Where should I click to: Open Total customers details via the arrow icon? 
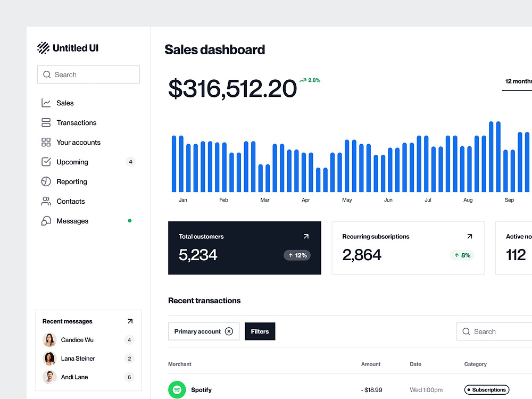click(x=306, y=236)
